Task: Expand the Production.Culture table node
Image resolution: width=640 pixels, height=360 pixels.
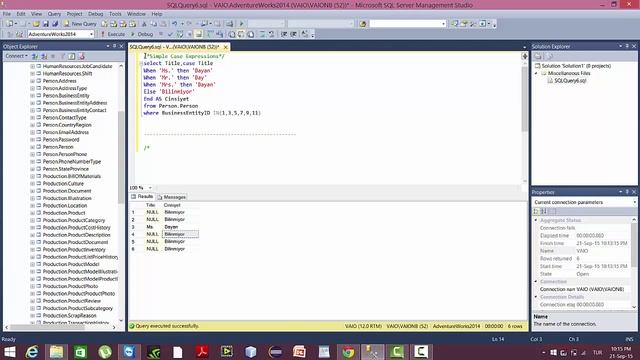Action: tap(32, 184)
